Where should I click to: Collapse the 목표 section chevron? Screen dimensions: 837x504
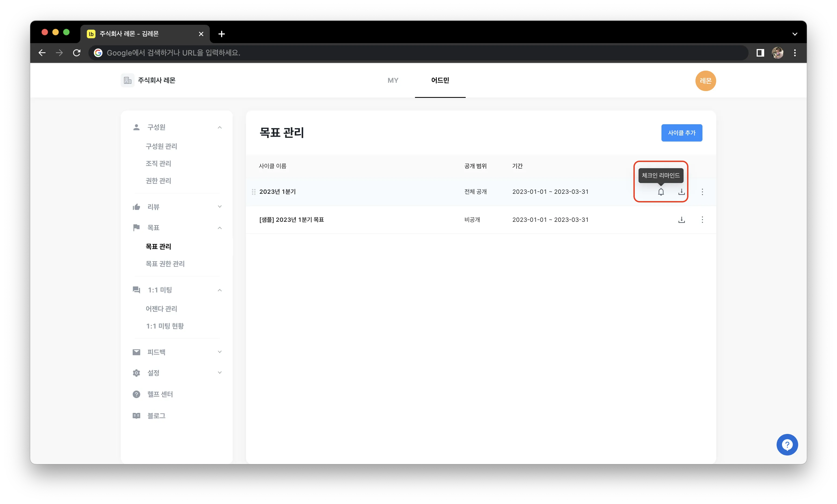coord(219,228)
